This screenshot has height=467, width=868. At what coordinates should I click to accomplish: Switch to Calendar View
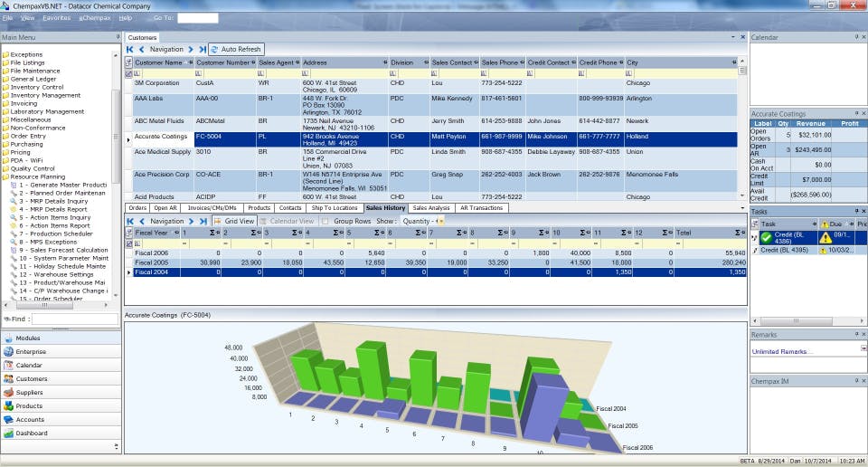click(x=288, y=221)
